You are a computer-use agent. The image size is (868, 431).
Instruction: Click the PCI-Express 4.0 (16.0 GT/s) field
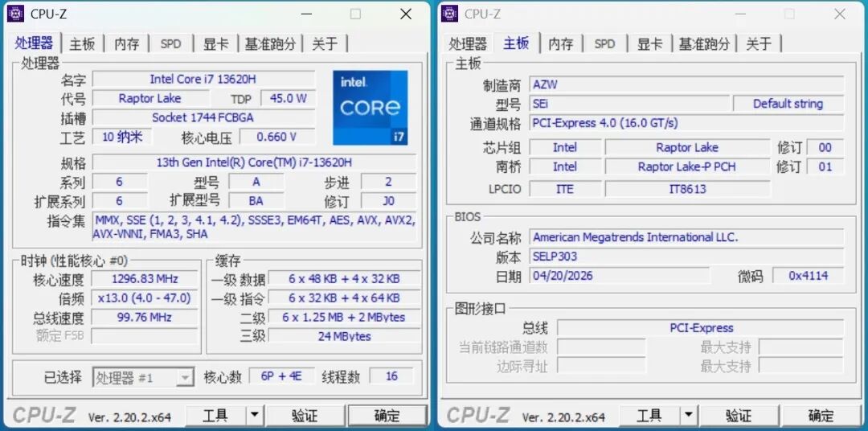pyautogui.click(x=686, y=123)
